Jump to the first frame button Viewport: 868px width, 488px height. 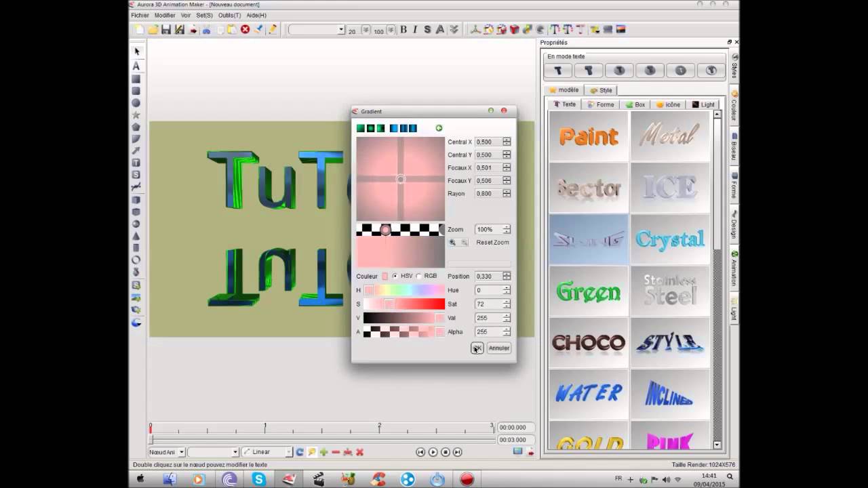pyautogui.click(x=420, y=452)
